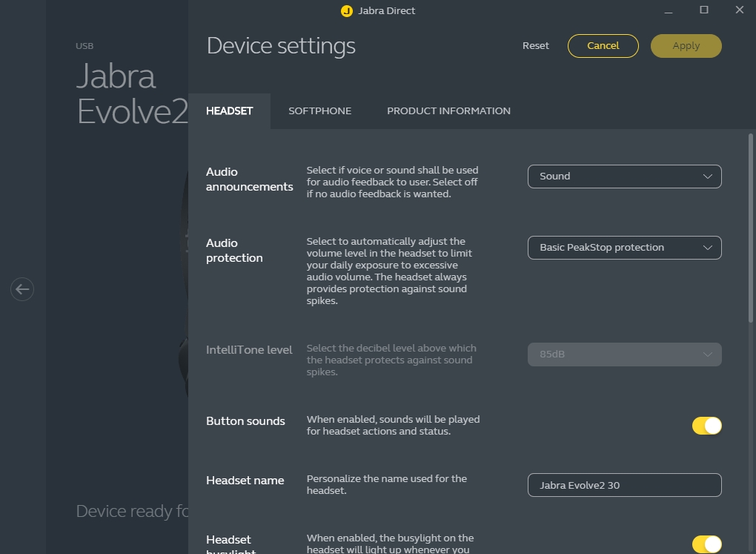
Task: Click the Device settings heading
Action: point(281,46)
